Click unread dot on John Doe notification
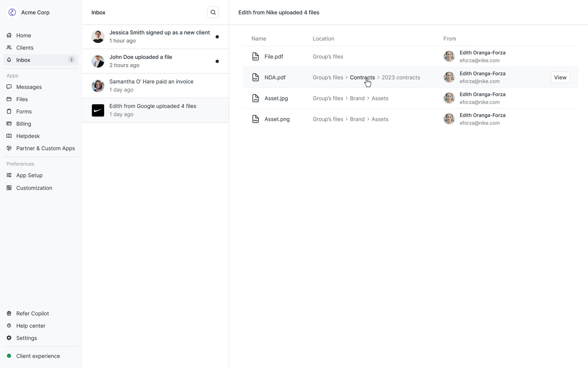 217,61
